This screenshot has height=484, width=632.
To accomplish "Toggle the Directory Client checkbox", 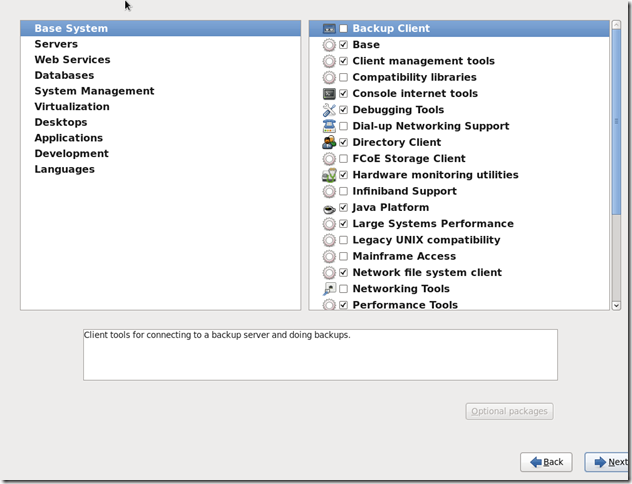I will (x=343, y=142).
